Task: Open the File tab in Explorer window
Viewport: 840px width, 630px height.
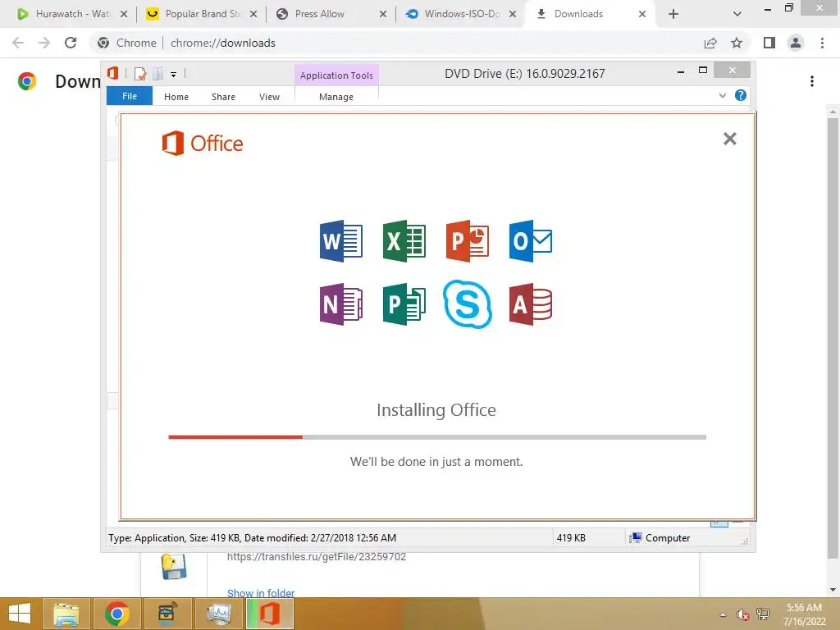Action: point(130,96)
